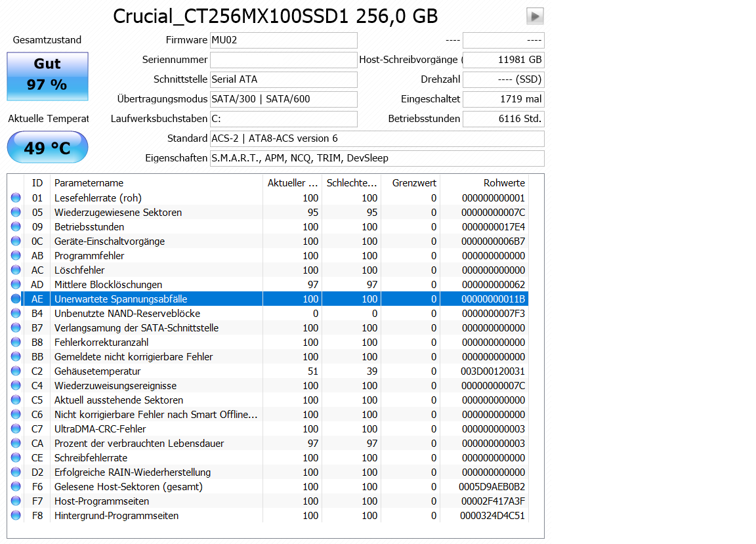Viewport: 756px width, 544px height.
Task: Click the Schlechte... column header
Action: (352, 183)
